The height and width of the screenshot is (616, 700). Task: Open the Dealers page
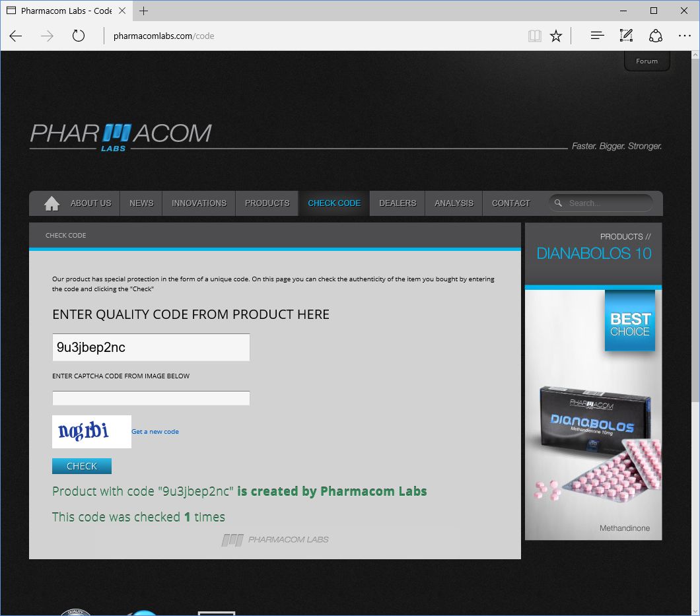pyautogui.click(x=398, y=203)
